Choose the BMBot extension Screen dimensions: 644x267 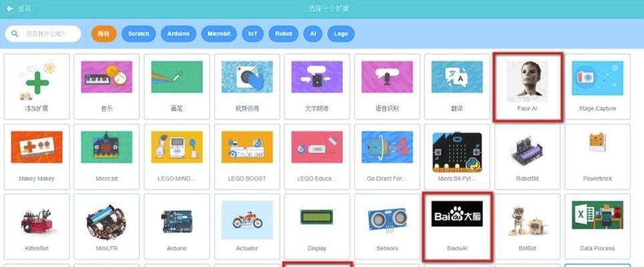pyautogui.click(x=527, y=226)
